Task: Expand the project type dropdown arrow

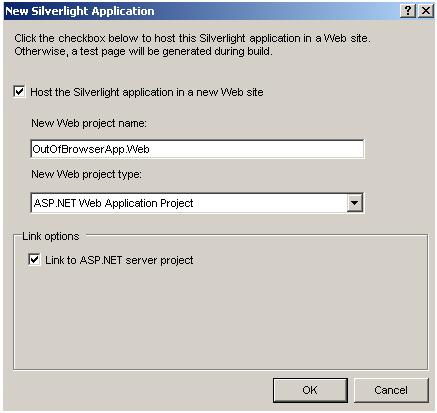Action: [x=354, y=203]
